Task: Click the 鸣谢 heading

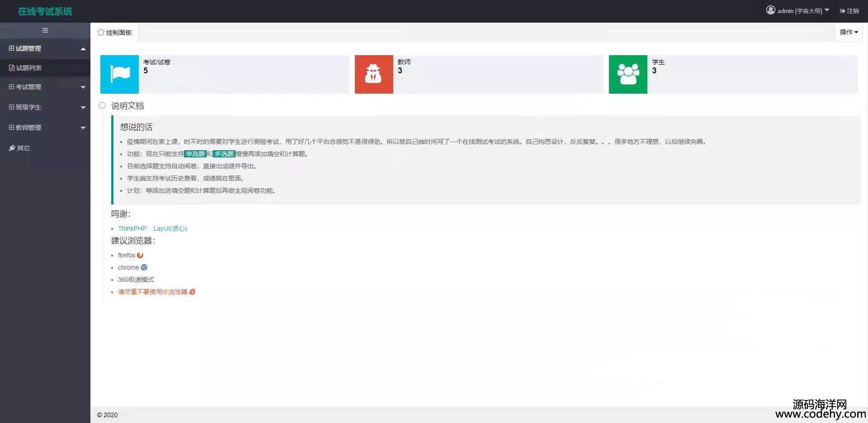Action: click(x=121, y=214)
